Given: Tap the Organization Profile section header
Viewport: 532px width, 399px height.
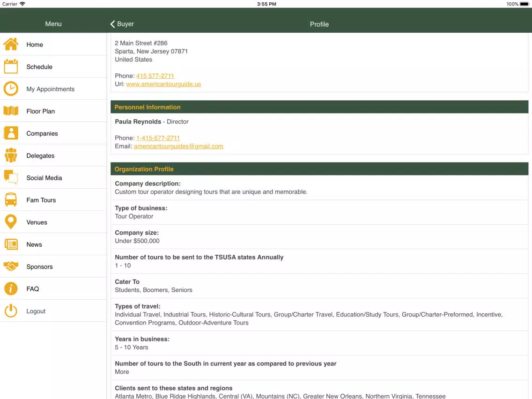Looking at the screenshot, I should click(x=319, y=169).
